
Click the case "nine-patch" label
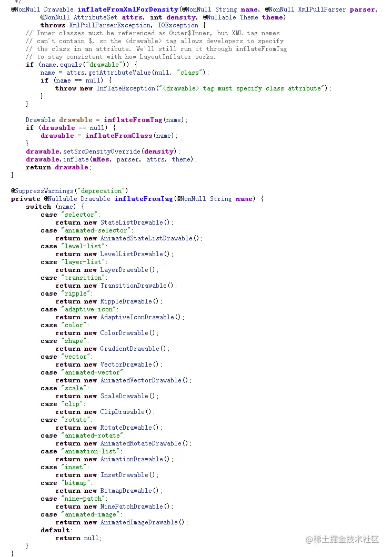tap(74, 499)
